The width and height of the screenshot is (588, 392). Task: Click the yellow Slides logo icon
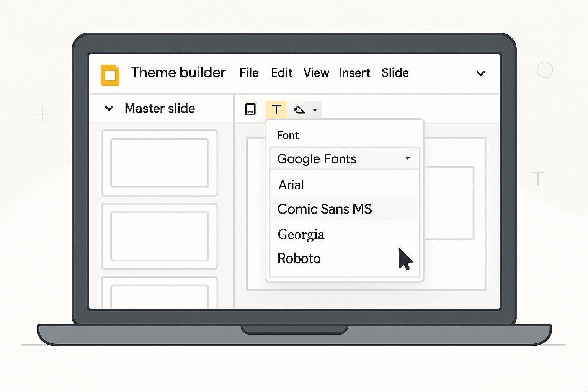pos(110,75)
